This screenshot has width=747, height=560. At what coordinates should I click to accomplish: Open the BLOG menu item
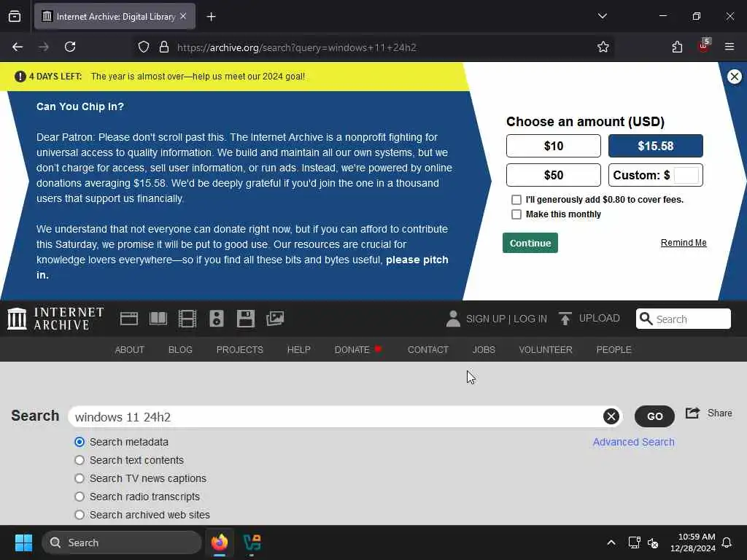(x=180, y=349)
